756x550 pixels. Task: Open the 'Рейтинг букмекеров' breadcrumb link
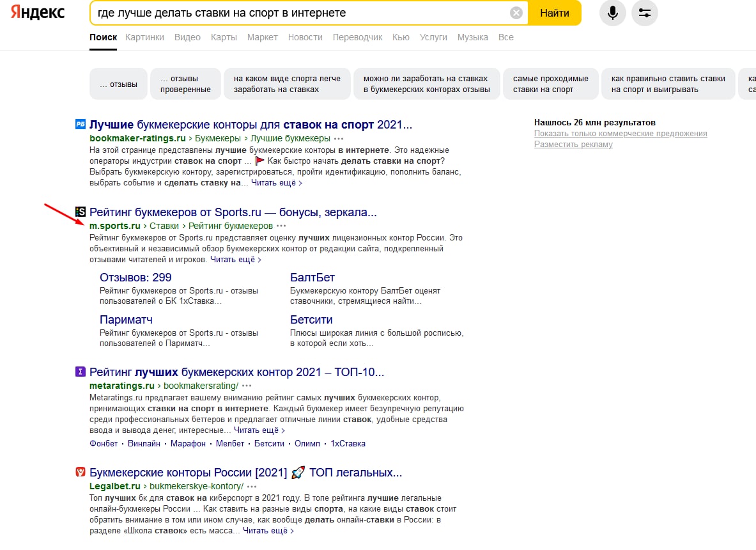click(231, 226)
